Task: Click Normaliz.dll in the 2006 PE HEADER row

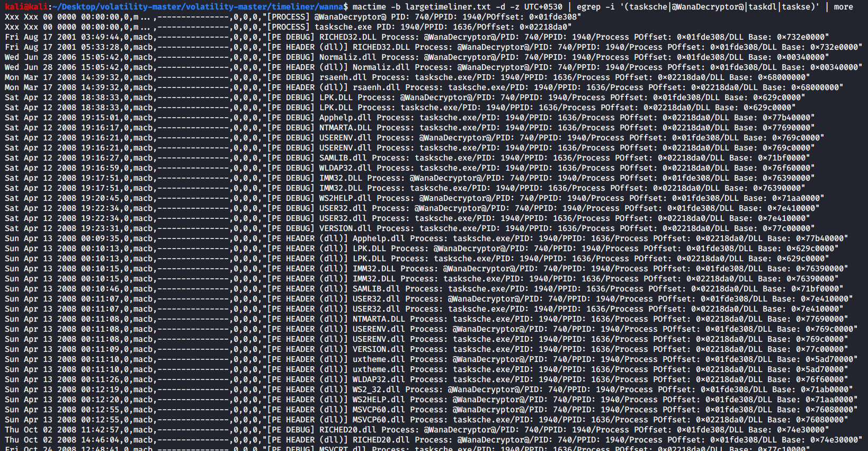Action: pos(381,67)
